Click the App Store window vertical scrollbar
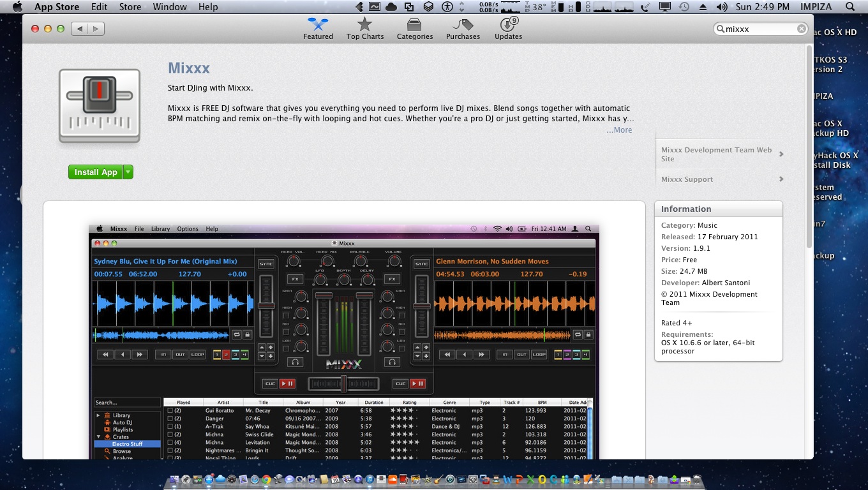 point(809,147)
